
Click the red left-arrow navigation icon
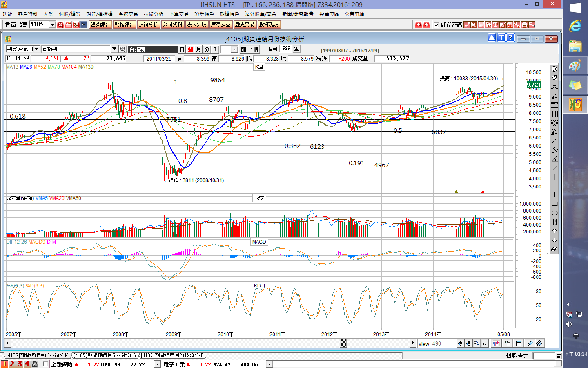tap(419, 25)
